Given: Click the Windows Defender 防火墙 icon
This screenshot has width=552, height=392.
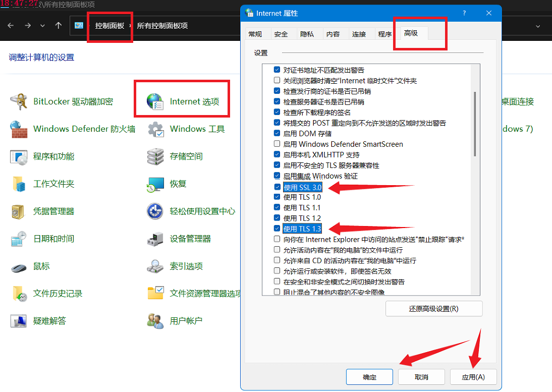Looking at the screenshot, I should click(19, 129).
